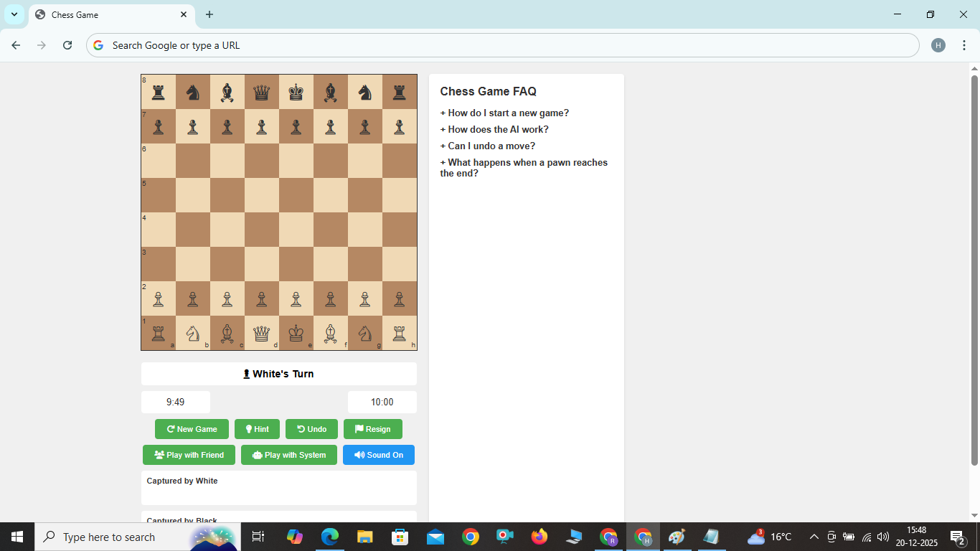The width and height of the screenshot is (980, 551).
Task: Select the black rook on a8
Action: point(158,91)
